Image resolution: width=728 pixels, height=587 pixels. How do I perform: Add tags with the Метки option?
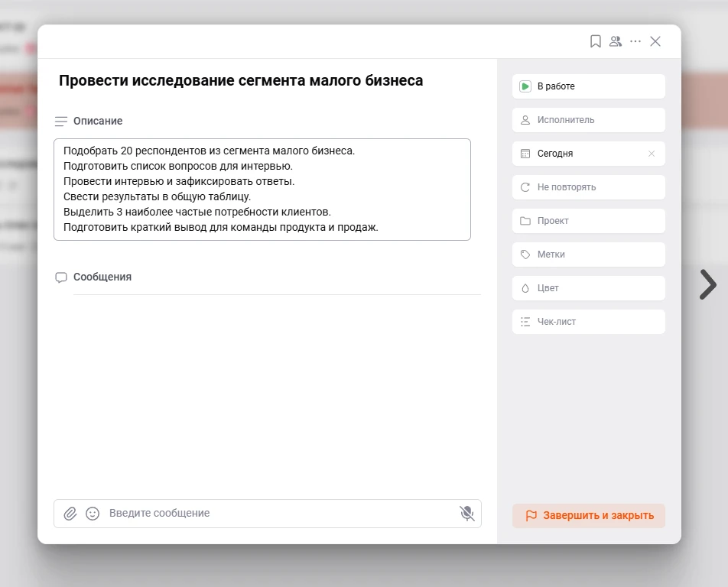point(588,255)
